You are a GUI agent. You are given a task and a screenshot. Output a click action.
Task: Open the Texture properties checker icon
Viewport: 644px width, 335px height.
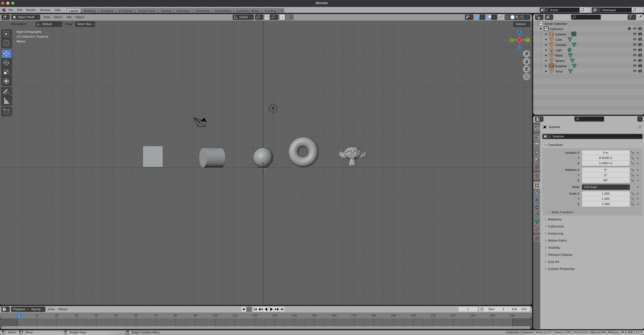click(x=537, y=239)
